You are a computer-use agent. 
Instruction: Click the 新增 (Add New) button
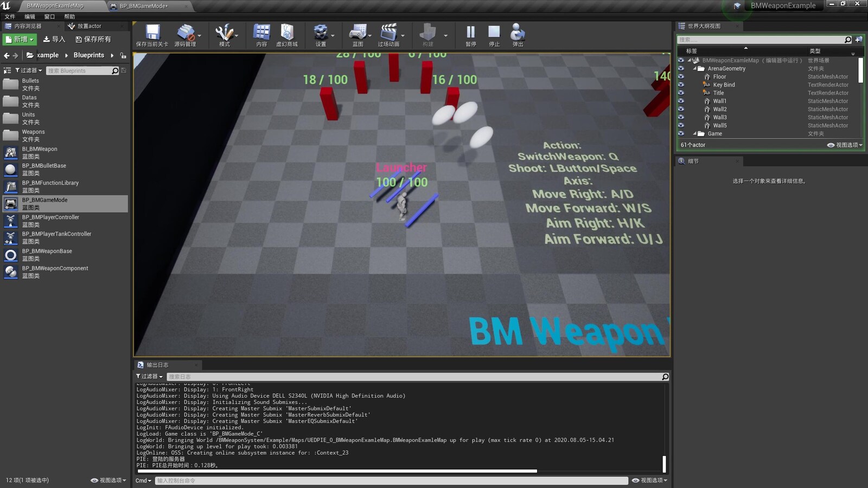[18, 38]
